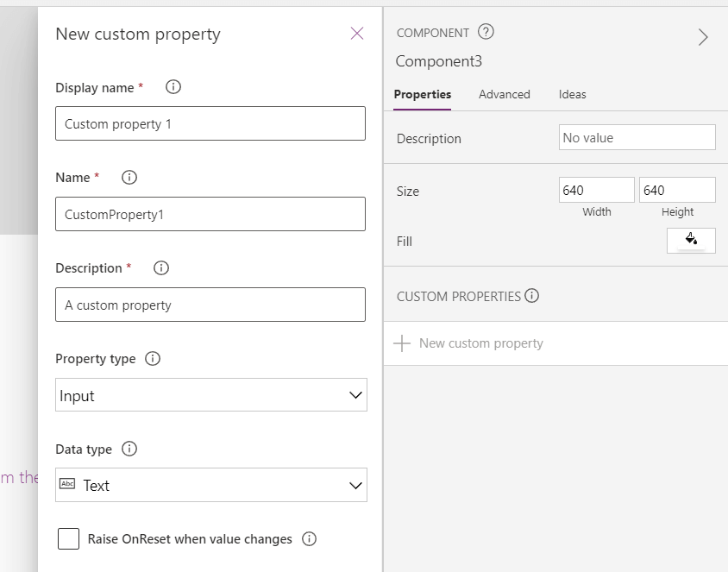Click the CUSTOM PROPERTIES heading

pos(459,297)
